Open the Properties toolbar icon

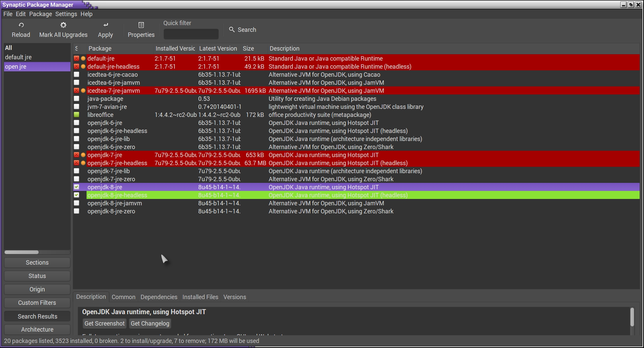141,25
